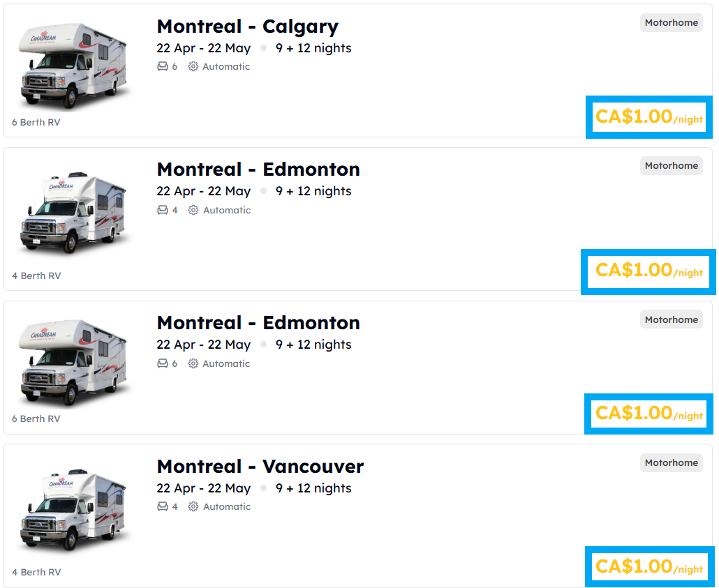
Task: Click the seat capacity icon on Montreal - Calgary
Action: click(161, 66)
